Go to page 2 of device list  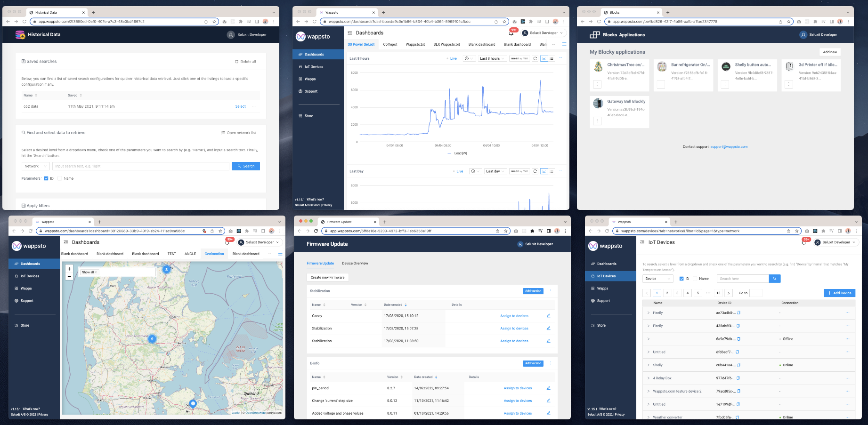pos(667,293)
